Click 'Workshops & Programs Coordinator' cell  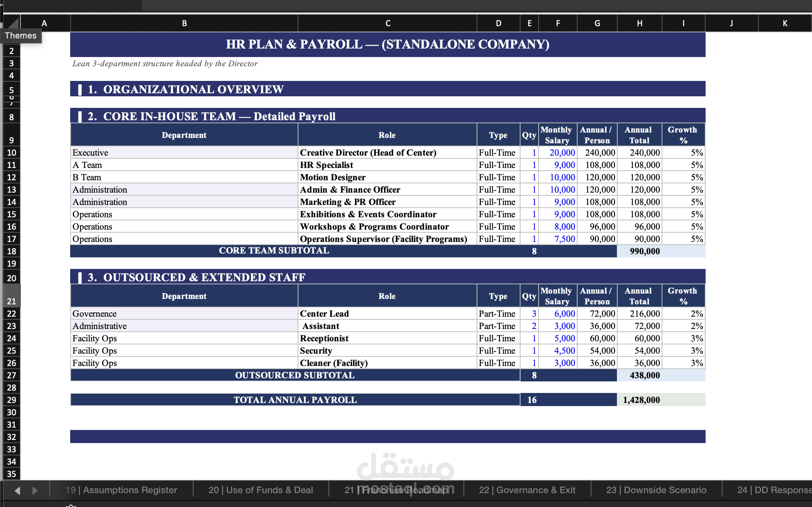387,227
